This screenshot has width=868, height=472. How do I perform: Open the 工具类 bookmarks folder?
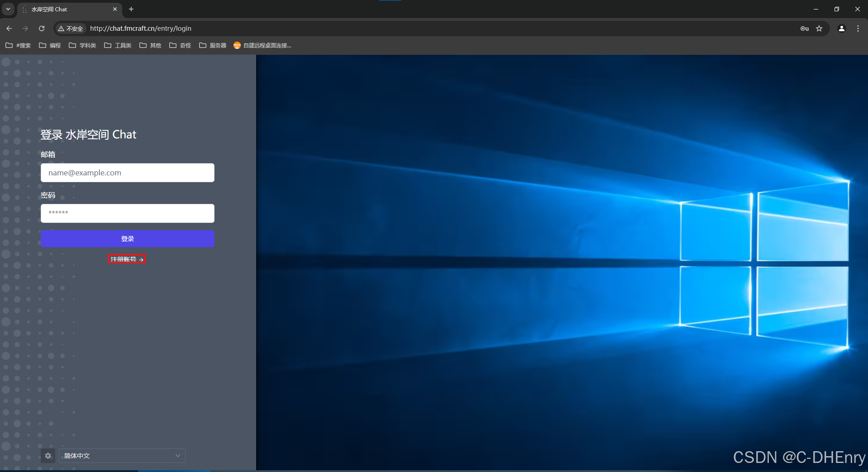(118, 45)
